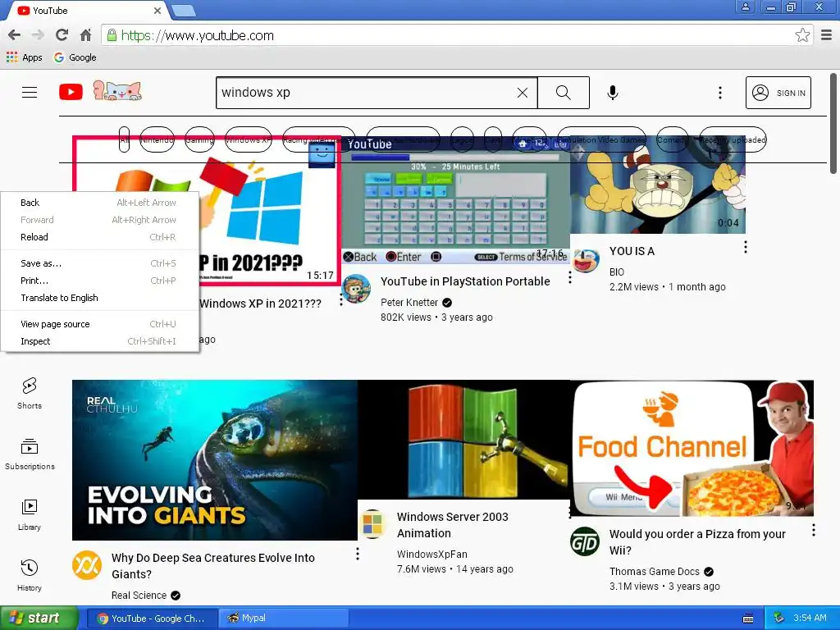Click Thomas Game Docs GTD avatar
Image resolution: width=840 pixels, height=630 pixels.
(x=584, y=541)
